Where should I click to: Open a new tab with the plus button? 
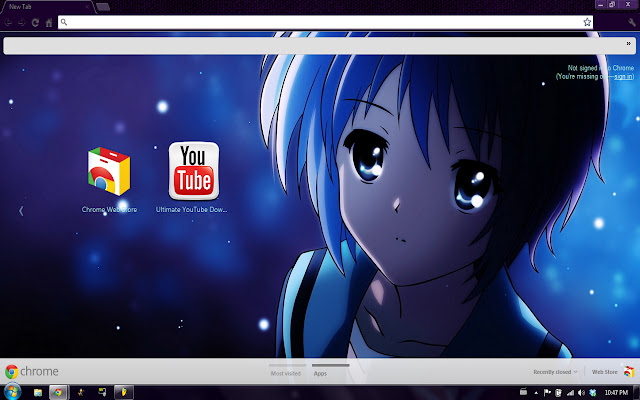(x=103, y=7)
